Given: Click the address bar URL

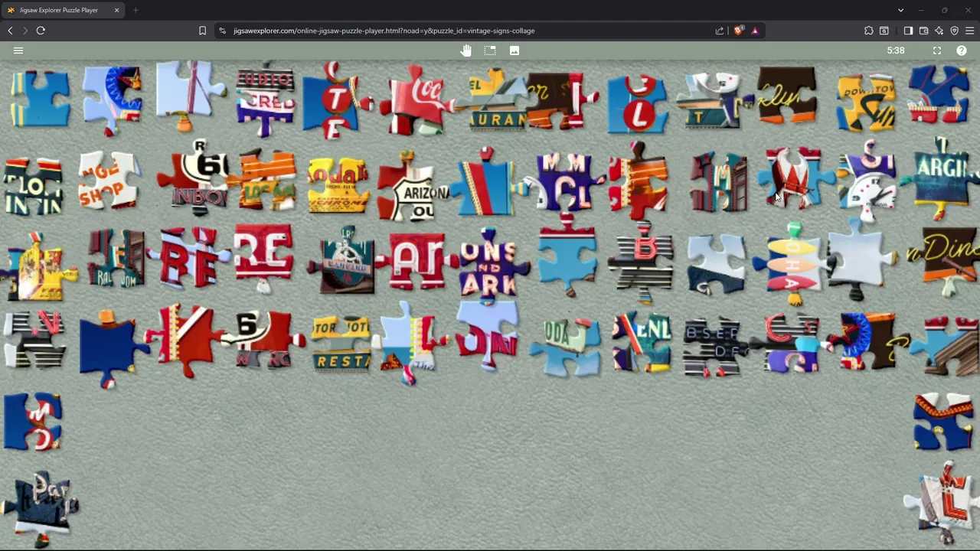Looking at the screenshot, I should coord(384,31).
